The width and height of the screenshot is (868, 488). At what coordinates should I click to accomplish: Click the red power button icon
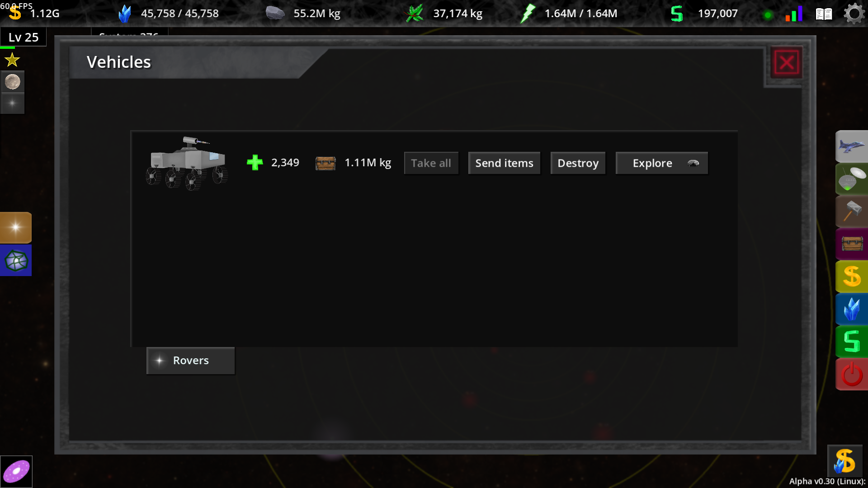click(x=852, y=374)
